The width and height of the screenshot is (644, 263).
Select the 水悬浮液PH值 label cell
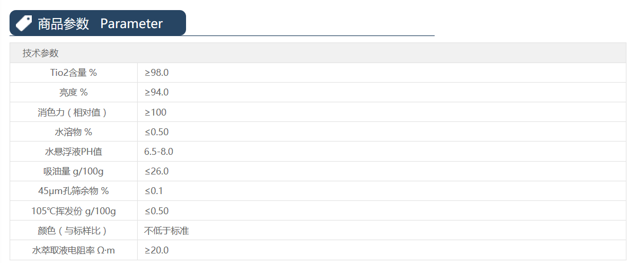click(74, 152)
